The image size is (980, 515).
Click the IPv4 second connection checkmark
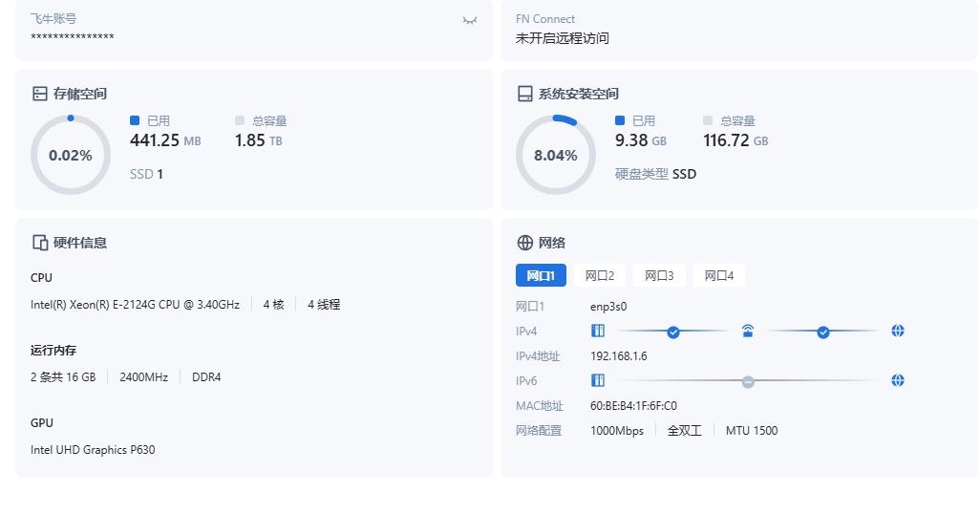coord(823,332)
